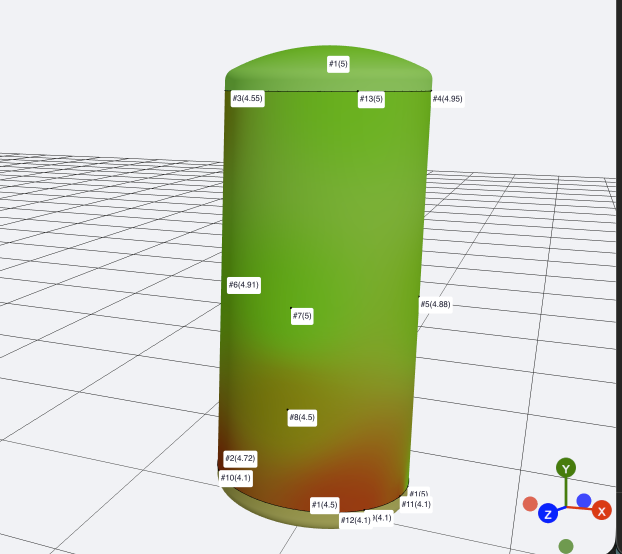The height and width of the screenshot is (554, 622).
Task: Click the #6(4.91) point label
Action: tap(244, 285)
